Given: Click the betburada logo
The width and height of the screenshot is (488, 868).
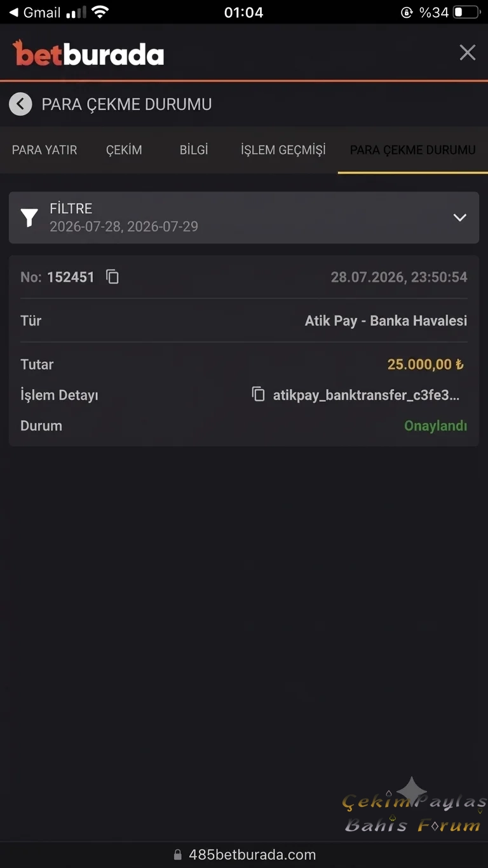Looking at the screenshot, I should (88, 53).
